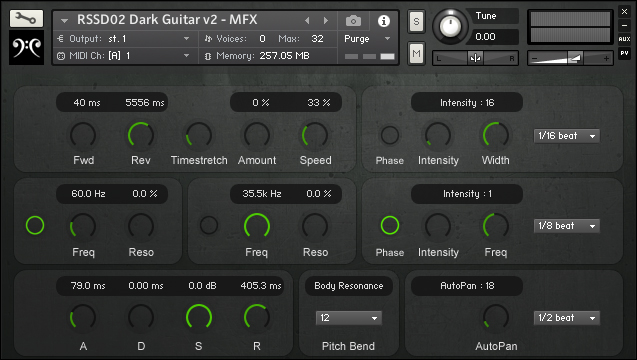This screenshot has width=637, height=360.
Task: Click the Intensity : 16 readout
Action: 467,103
